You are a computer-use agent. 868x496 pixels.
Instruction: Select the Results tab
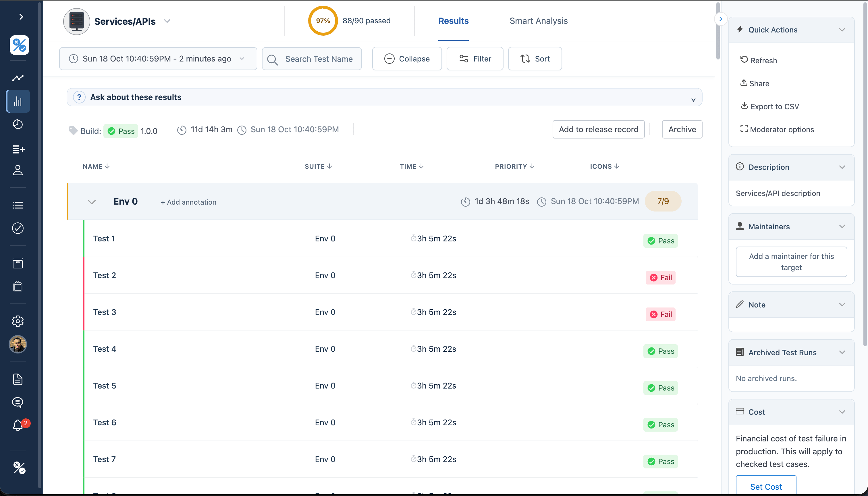(x=454, y=21)
